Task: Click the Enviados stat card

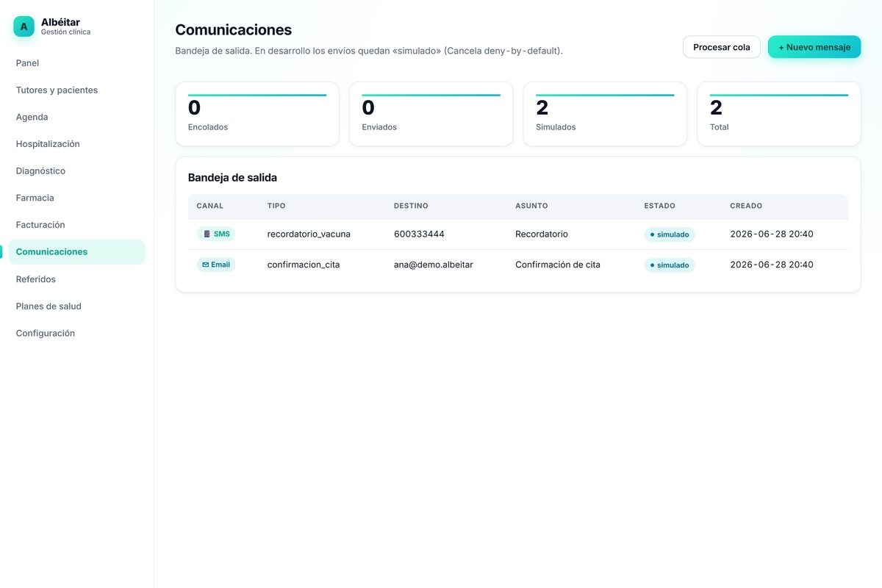Action: [431, 114]
